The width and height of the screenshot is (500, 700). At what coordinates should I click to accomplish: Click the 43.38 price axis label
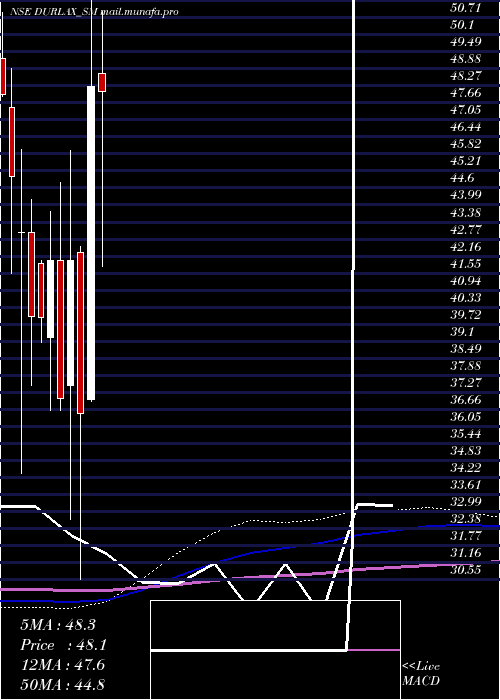coord(465,212)
